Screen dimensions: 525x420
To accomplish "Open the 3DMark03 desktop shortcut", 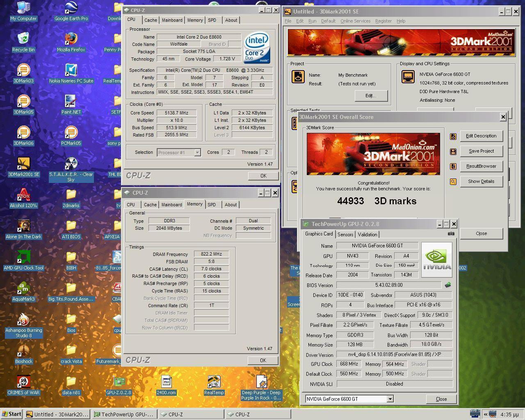I will click(23, 73).
